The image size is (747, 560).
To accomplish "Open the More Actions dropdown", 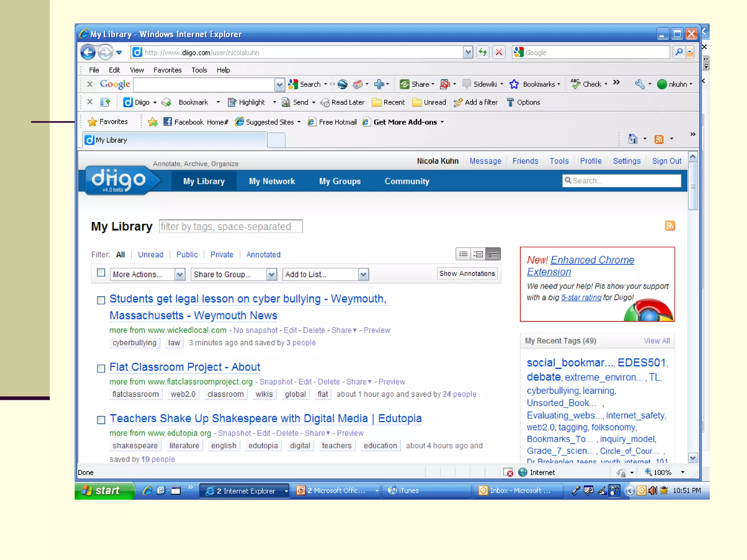I will pyautogui.click(x=179, y=275).
